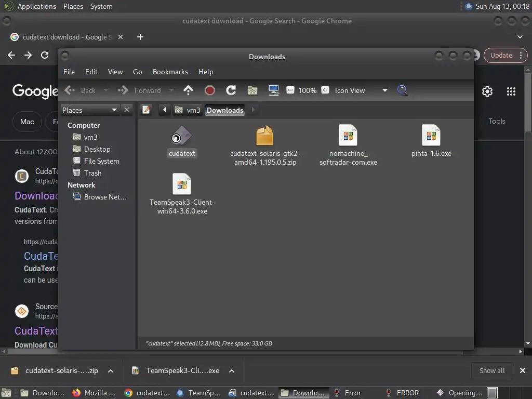Stop loading with the red stop icon
This screenshot has width=532, height=399.
point(210,90)
